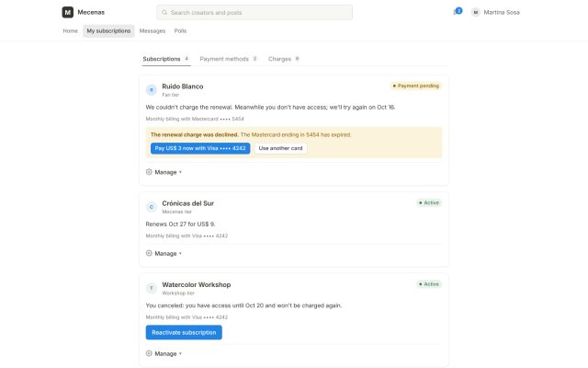Click 'We couldn't charge the renewal' message
This screenshot has width=588, height=368.
pos(270,108)
